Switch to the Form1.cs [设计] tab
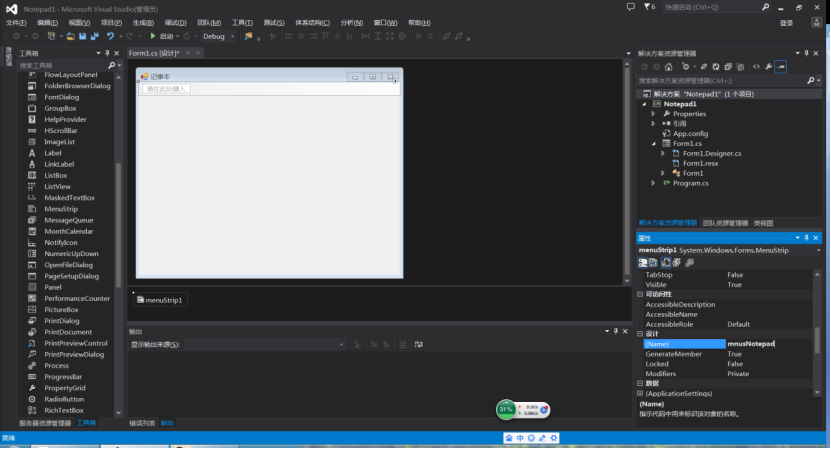Screen dimensions: 831x449 [x=154, y=53]
